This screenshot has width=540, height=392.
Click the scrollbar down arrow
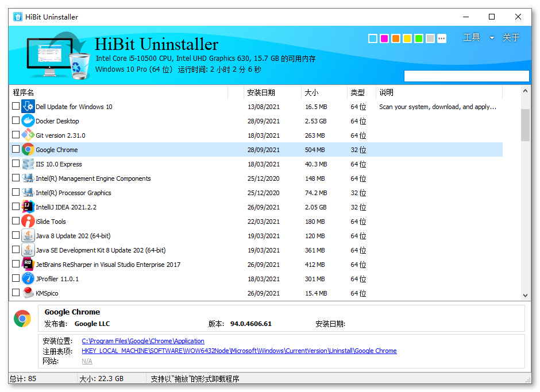pos(525,295)
